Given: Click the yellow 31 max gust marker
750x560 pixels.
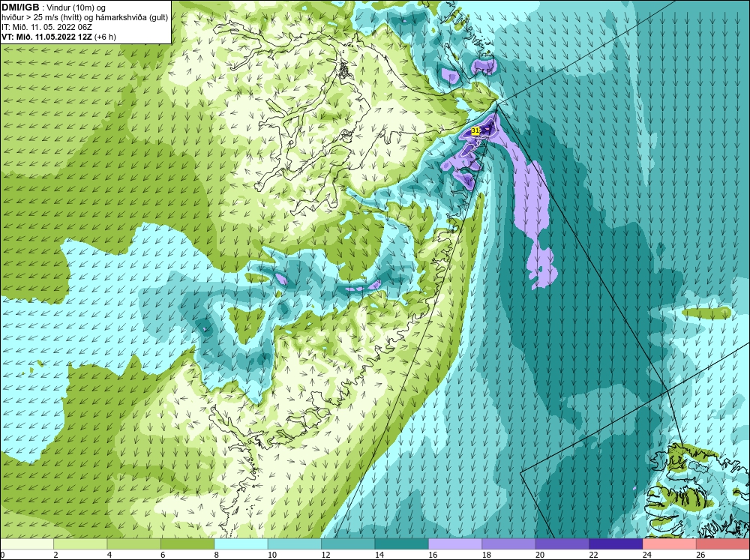Looking at the screenshot, I should click(x=475, y=130).
